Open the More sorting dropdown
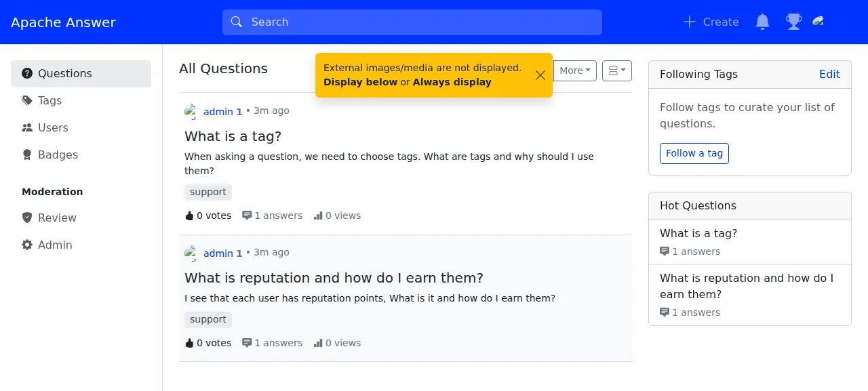Viewport: 868px width, 391px height. [574, 70]
